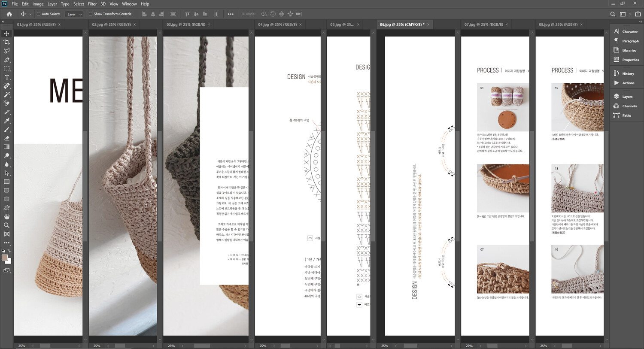Viewport: 644px width, 349px height.
Task: Switch to the 07.jpg document tab
Action: 483,24
